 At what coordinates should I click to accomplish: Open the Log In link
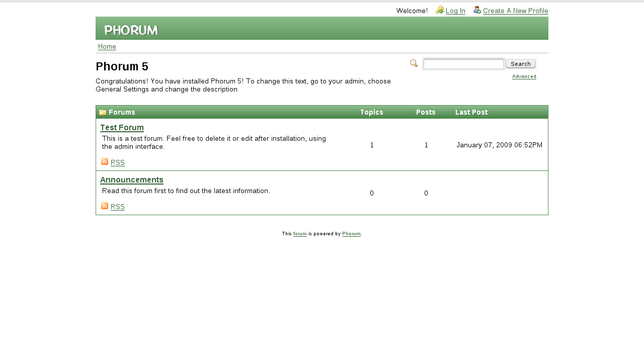click(455, 11)
